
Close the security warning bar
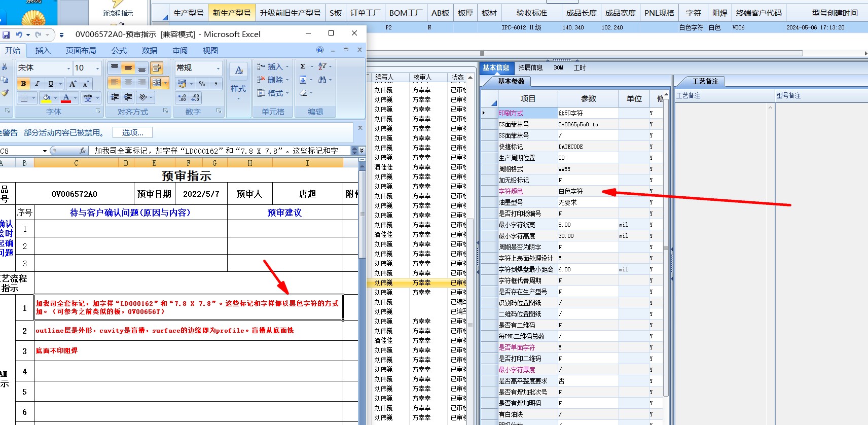360,128
